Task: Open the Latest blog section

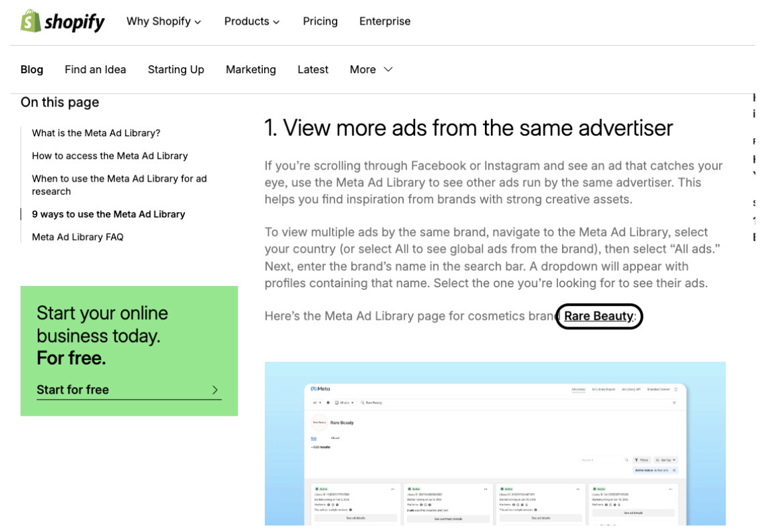Action: point(313,69)
